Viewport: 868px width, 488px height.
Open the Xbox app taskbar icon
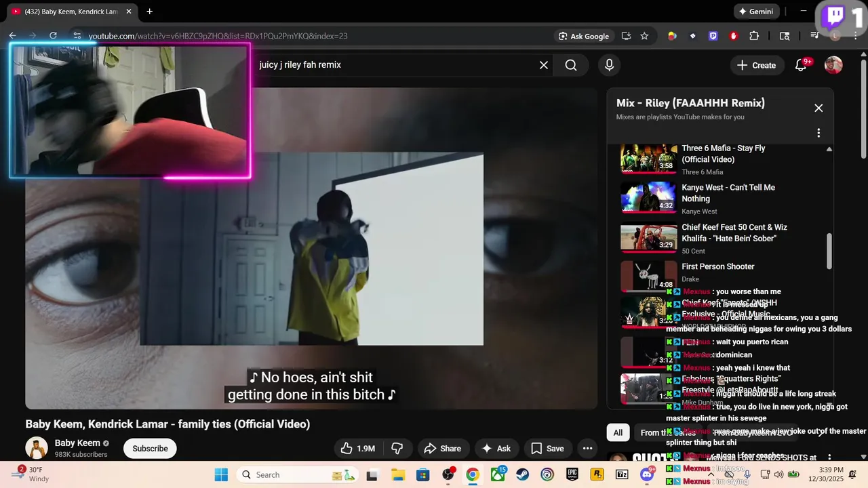click(x=498, y=474)
